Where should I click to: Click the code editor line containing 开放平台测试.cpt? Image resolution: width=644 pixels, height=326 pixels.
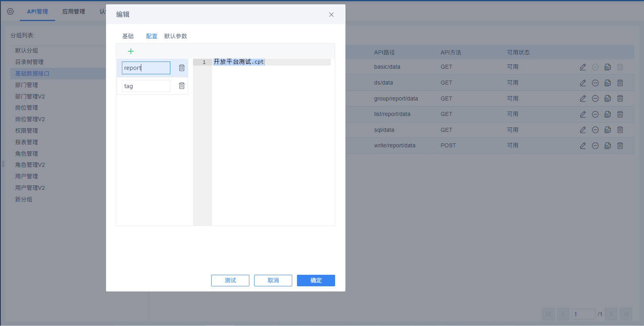(271, 62)
